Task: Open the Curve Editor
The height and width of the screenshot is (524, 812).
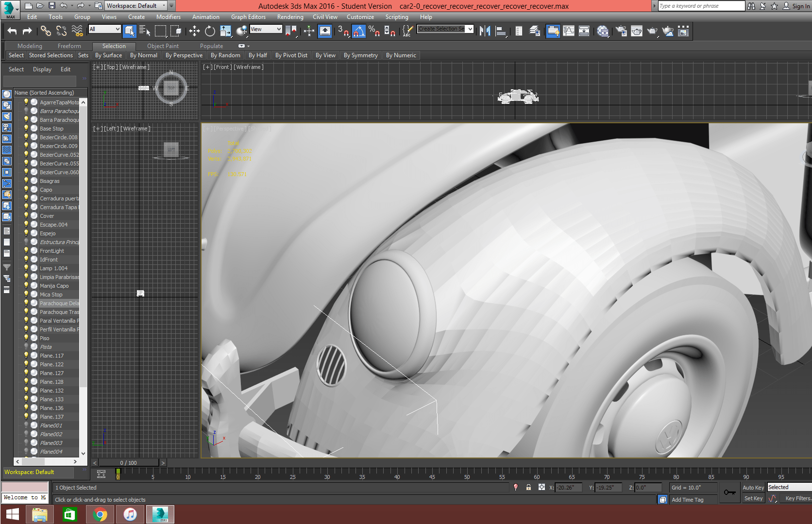Action: point(569,32)
